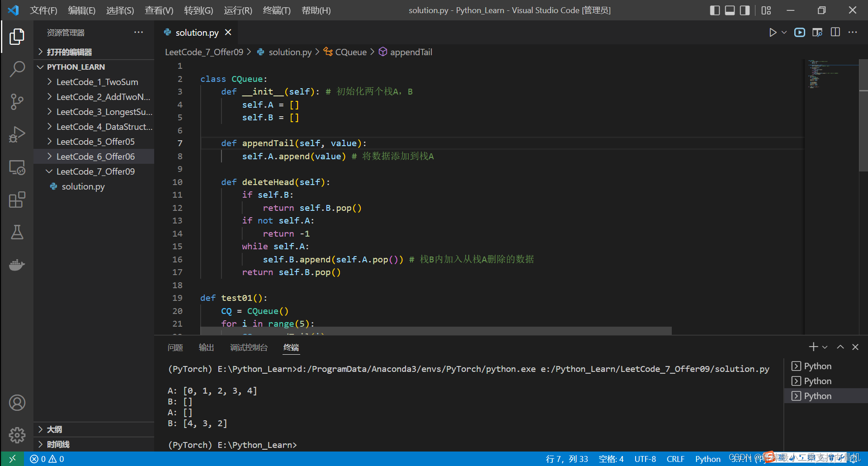Collapse the PYTHON_LEARN folder root

[94, 67]
